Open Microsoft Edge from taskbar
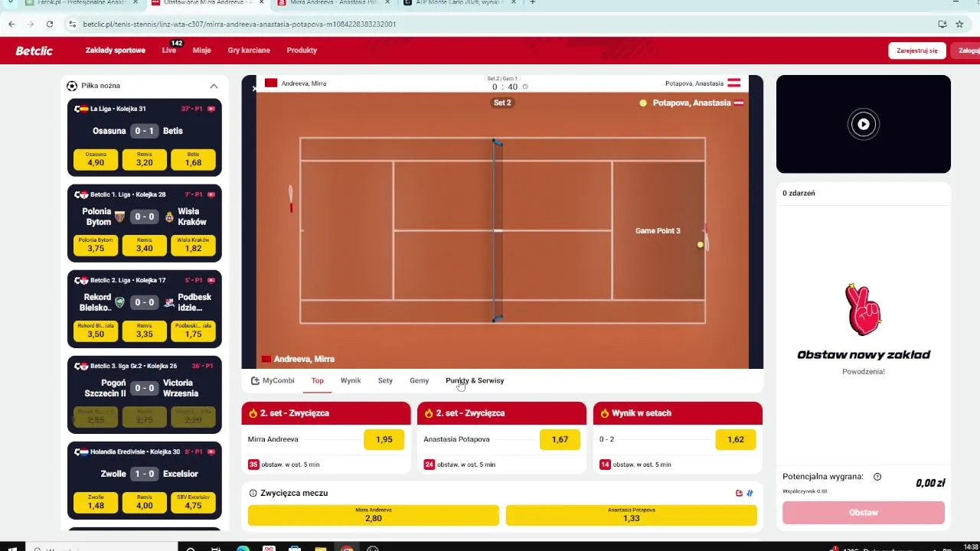980x551 pixels. 243,548
